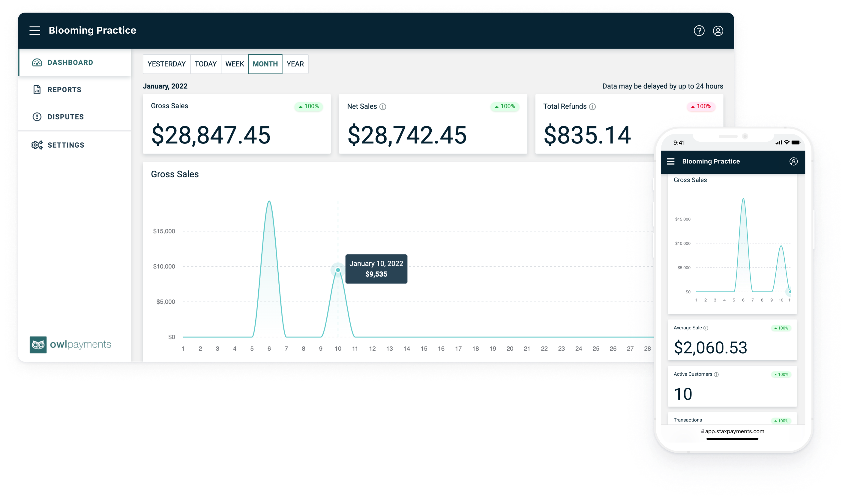
Task: Click the Transactions card label on phone
Action: coord(688,420)
